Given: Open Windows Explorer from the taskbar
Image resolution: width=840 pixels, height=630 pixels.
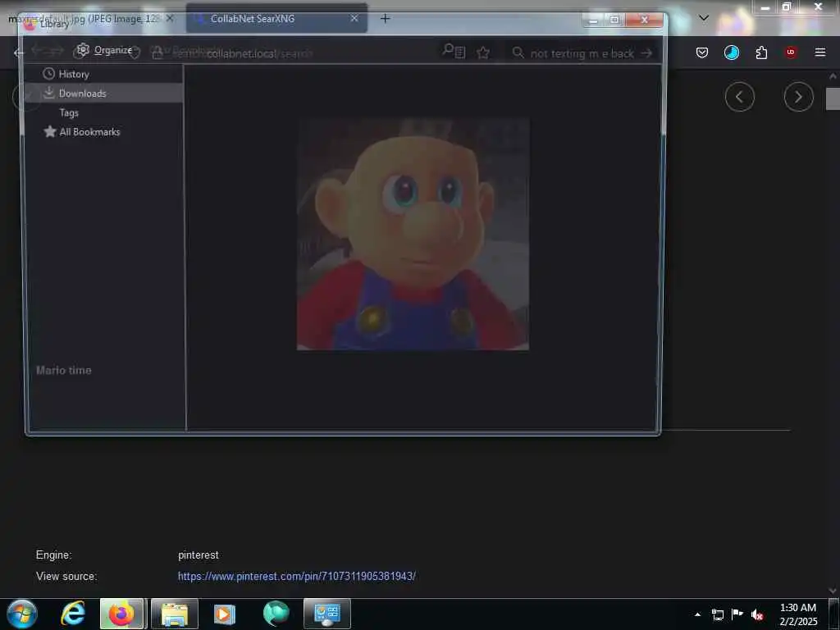Looking at the screenshot, I should click(x=175, y=614).
